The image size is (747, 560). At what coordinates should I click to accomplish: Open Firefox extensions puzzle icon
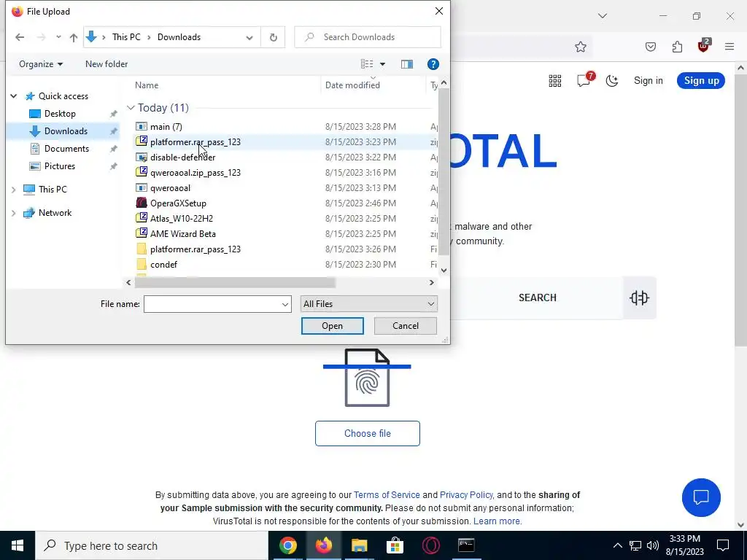tap(677, 47)
